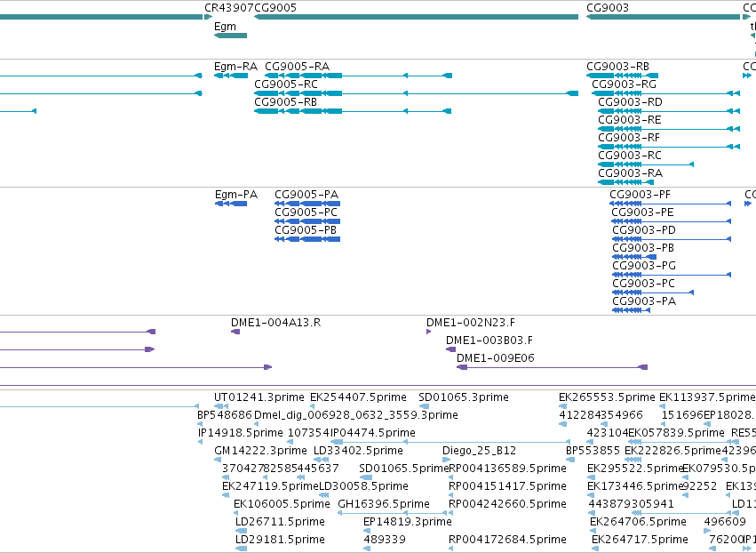The height and width of the screenshot is (553, 756).
Task: Select the CG9003 gene label in top track
Action: click(608, 8)
